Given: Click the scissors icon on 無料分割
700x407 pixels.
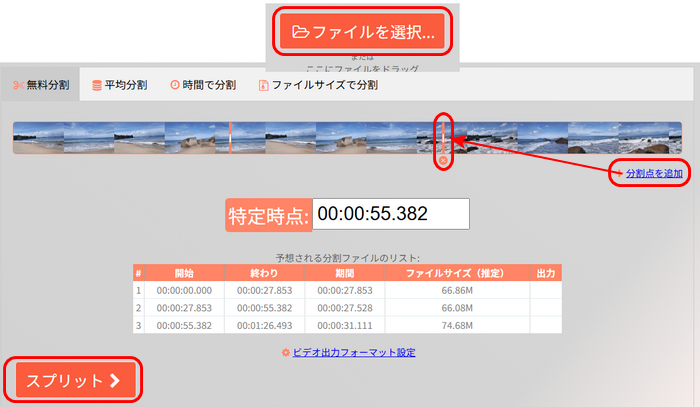Looking at the screenshot, I should click(x=18, y=85).
